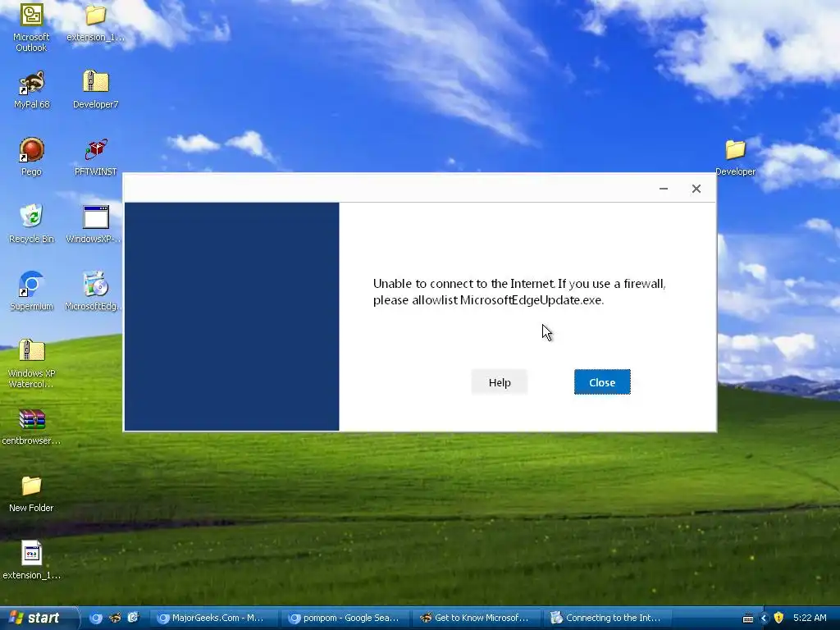Launch the Supermium browser shortcut
This screenshot has width=840, height=630.
tap(32, 291)
